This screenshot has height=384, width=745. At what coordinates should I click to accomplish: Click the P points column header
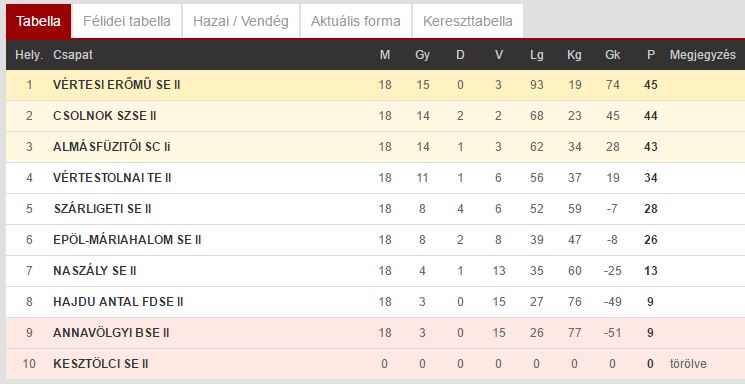click(x=651, y=55)
